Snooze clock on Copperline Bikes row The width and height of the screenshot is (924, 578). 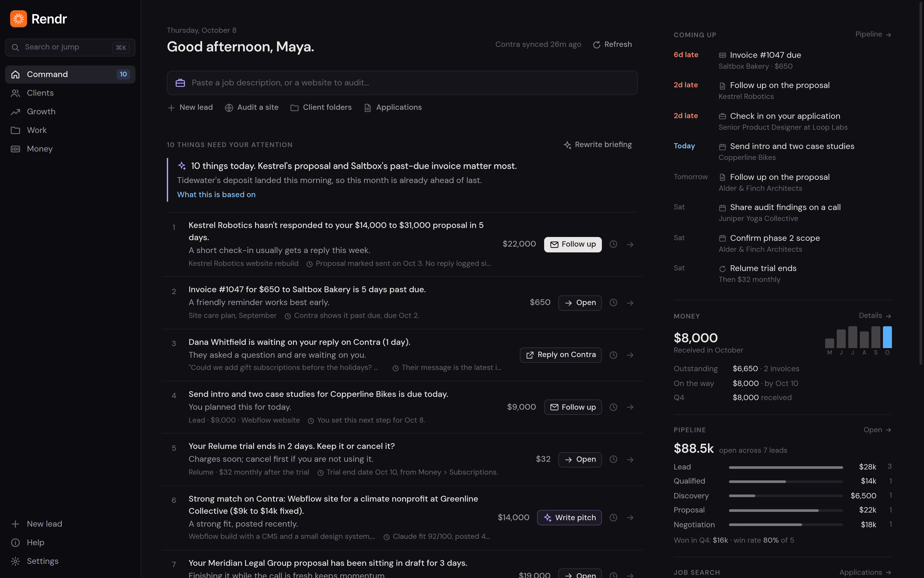[613, 407]
